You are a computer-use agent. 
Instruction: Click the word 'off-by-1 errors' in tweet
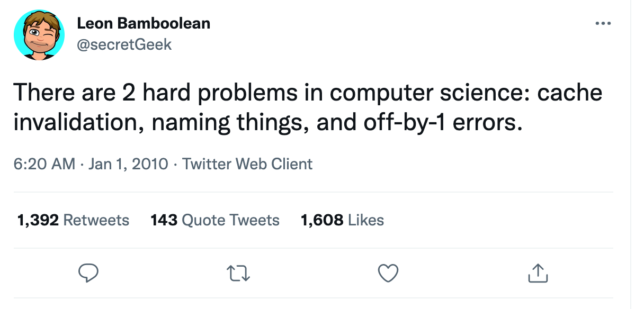[439, 122]
